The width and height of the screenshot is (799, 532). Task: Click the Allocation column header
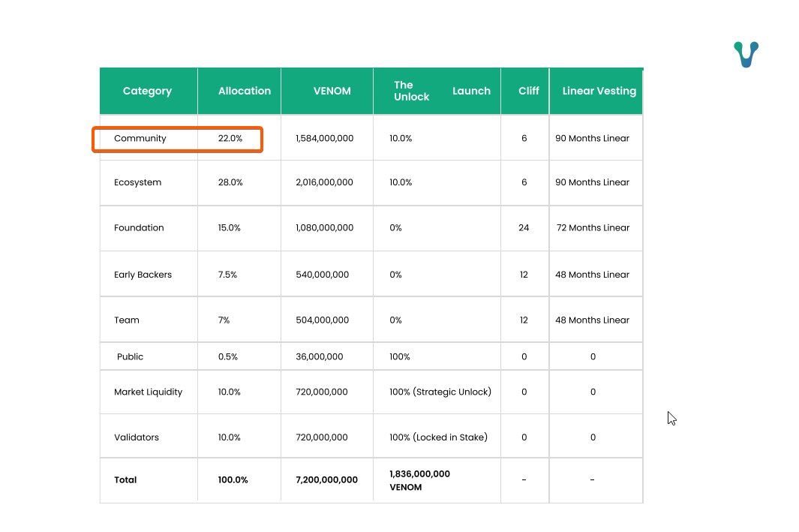point(244,91)
